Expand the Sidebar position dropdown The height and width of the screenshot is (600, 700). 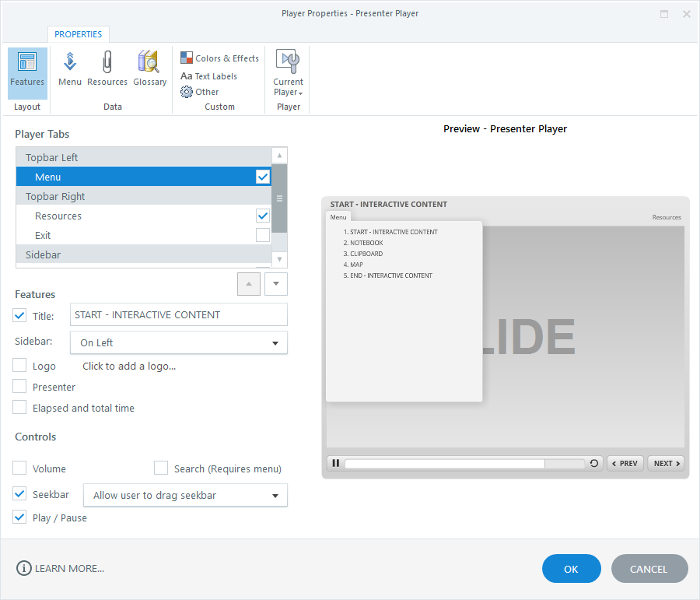pyautogui.click(x=179, y=342)
